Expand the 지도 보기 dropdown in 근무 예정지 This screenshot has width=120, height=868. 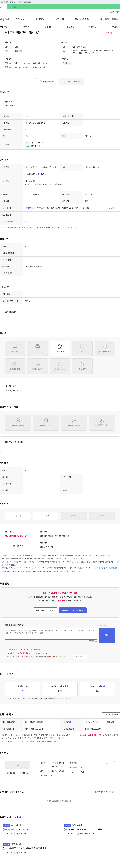coord(111,208)
